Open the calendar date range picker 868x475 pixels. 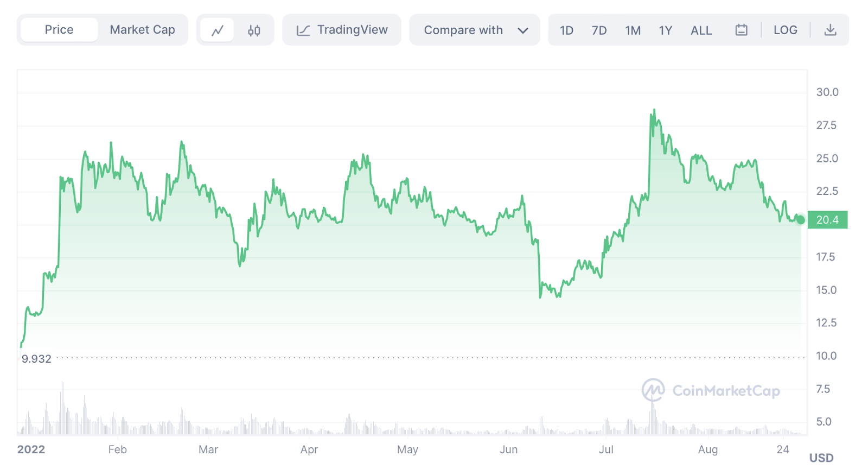tap(741, 30)
